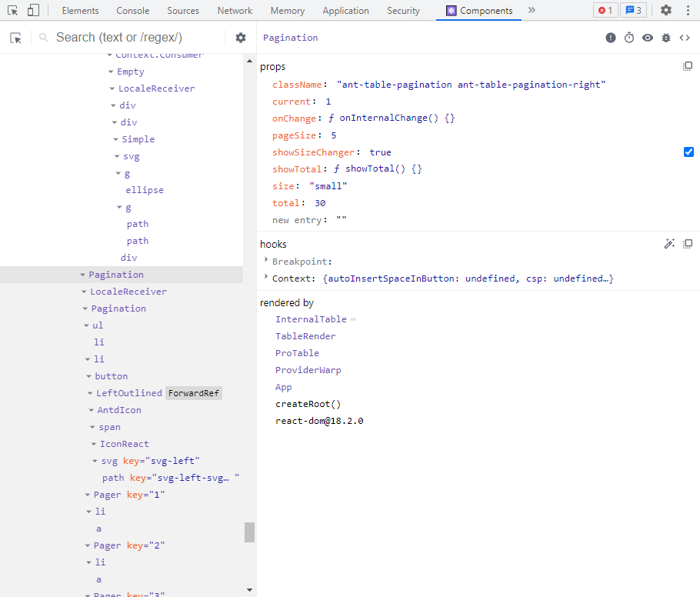Click tree scrollbar up arrow
Image resolution: width=700 pixels, height=597 pixels.
tap(249, 61)
